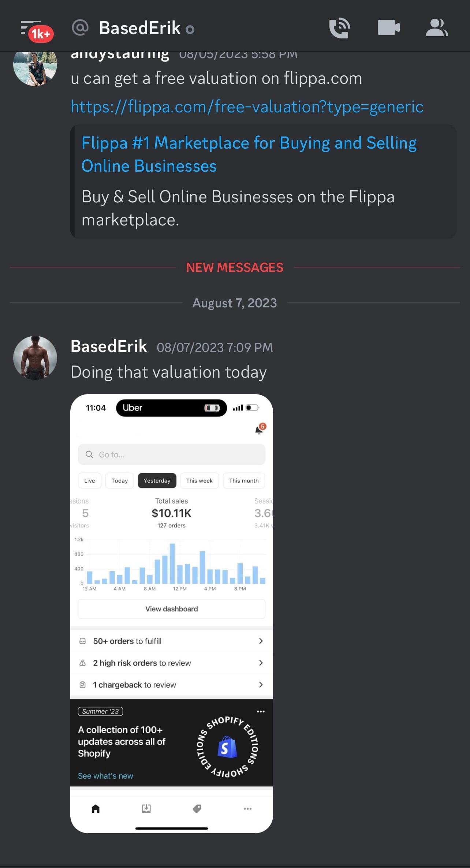Select the This week filter chip
Screen dimensions: 470x868
[199, 481]
